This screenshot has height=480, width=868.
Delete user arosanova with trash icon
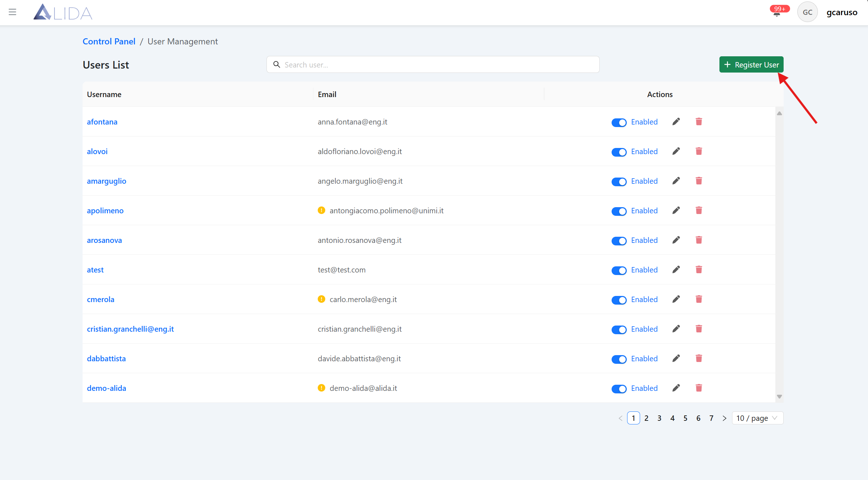(699, 240)
